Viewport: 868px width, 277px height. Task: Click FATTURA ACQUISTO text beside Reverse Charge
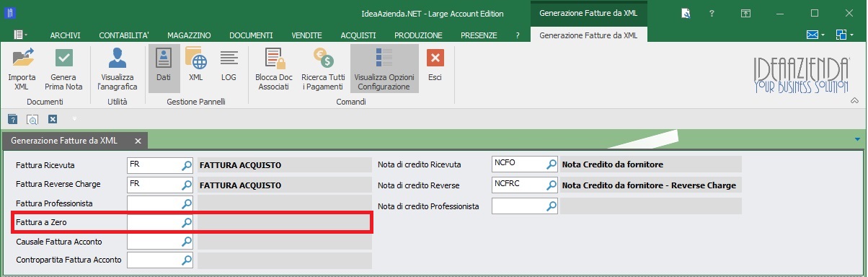pos(240,185)
